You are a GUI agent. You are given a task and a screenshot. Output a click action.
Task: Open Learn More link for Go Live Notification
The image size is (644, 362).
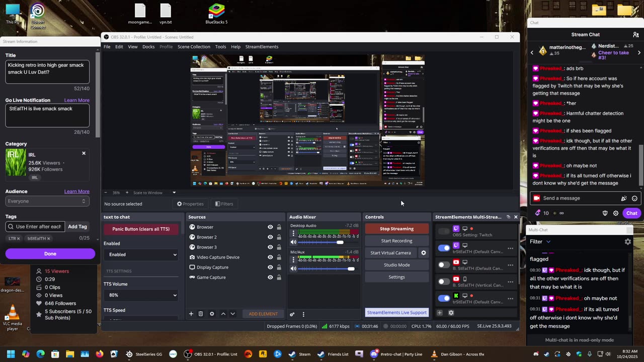click(76, 101)
